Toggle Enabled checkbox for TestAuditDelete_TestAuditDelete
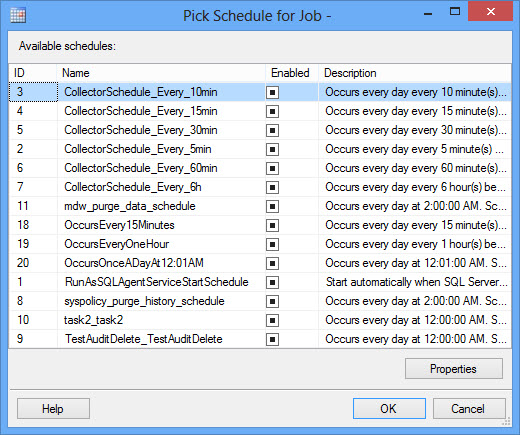 272,339
